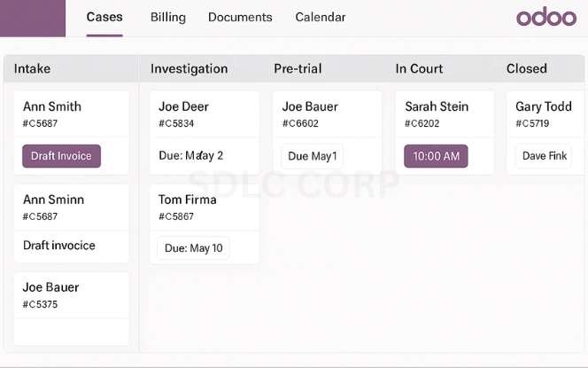Open the Ann Smith case card
The height and width of the screenshot is (368, 588).
(71, 132)
